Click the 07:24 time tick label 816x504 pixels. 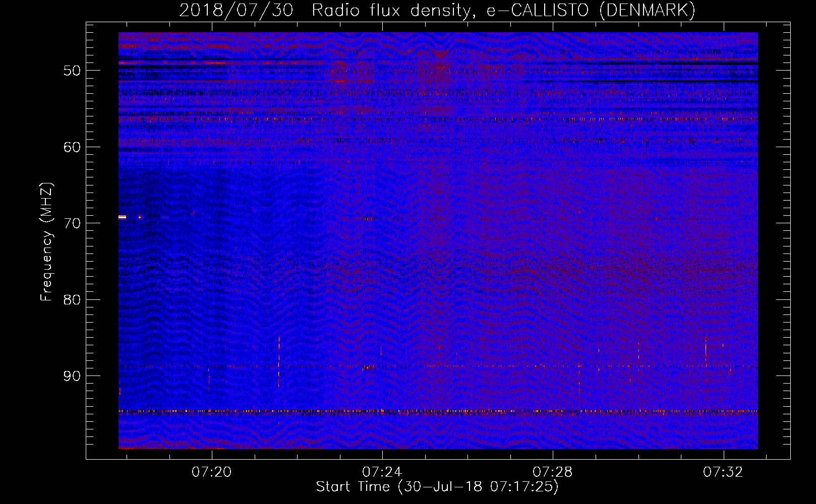coord(382,472)
